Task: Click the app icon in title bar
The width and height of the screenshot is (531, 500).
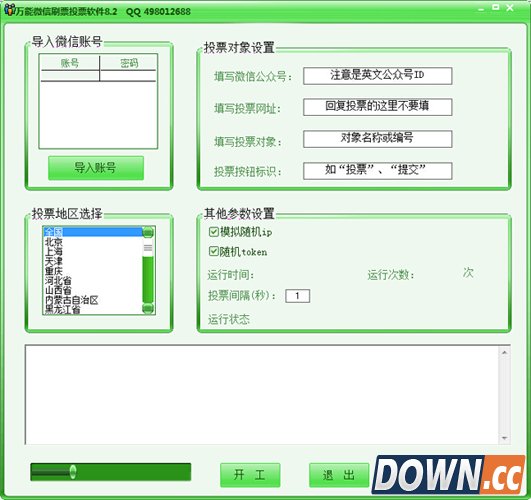Action: (x=9, y=10)
